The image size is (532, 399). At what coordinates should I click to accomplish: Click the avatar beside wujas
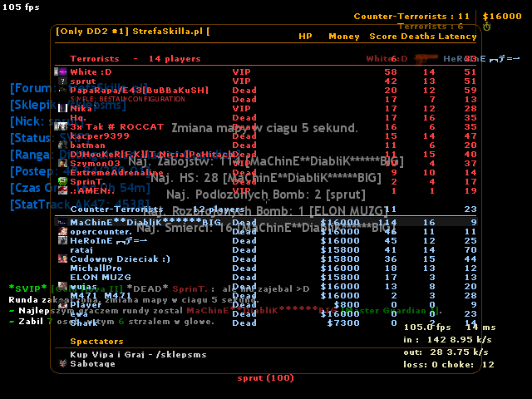pyautogui.click(x=62, y=286)
